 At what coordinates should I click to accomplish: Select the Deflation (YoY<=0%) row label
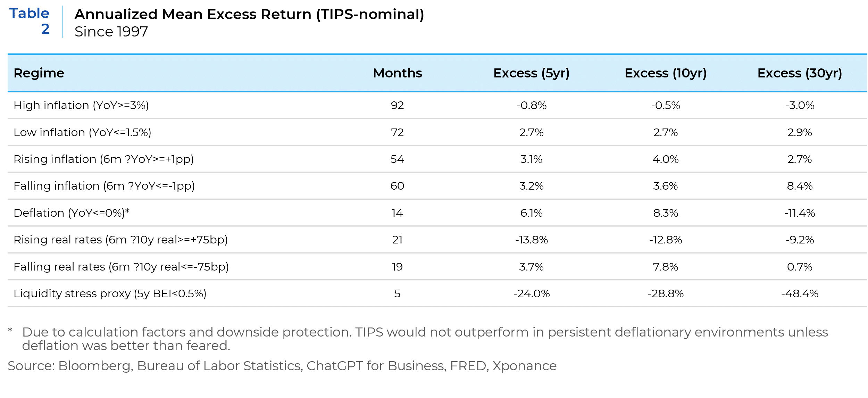click(x=72, y=213)
